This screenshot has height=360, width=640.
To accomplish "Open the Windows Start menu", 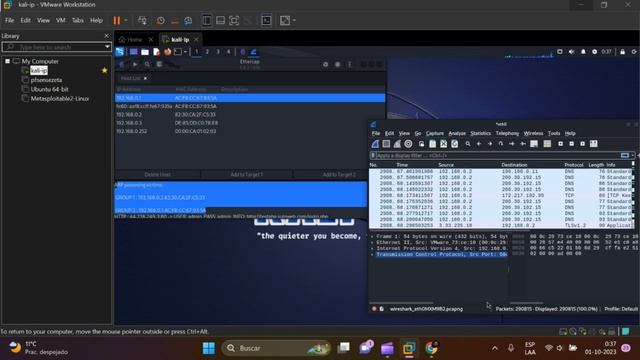I will (209, 348).
